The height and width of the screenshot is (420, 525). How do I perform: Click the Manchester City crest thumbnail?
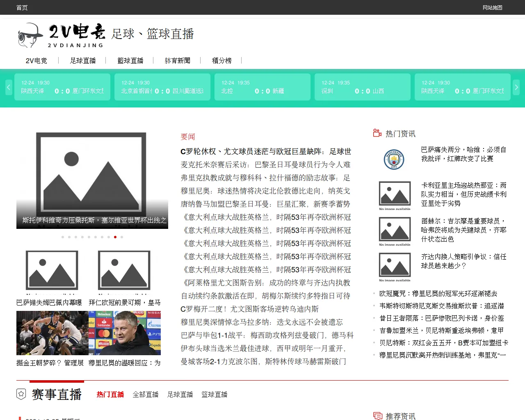pyautogui.click(x=394, y=159)
